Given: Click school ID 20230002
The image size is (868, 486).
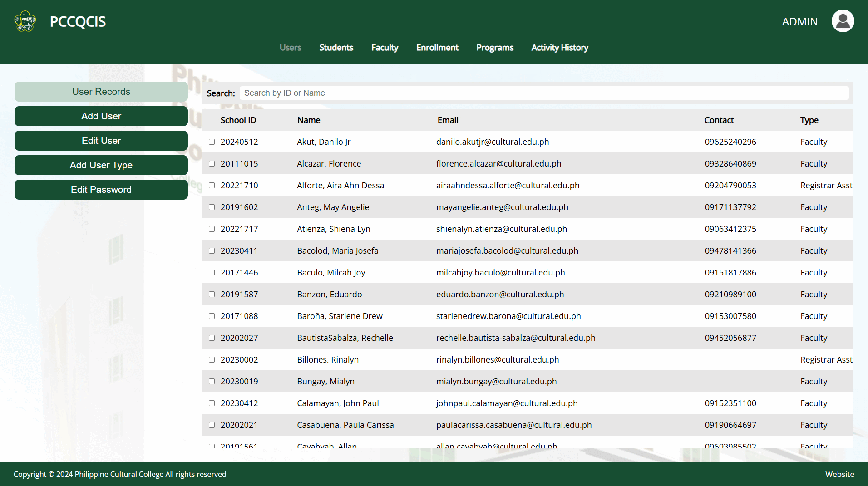Looking at the screenshot, I should (x=239, y=360).
